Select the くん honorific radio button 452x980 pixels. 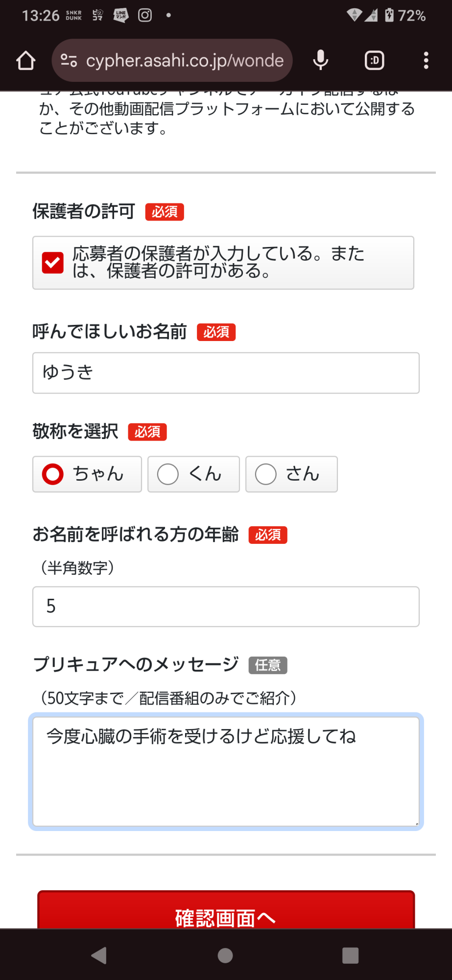tap(168, 474)
